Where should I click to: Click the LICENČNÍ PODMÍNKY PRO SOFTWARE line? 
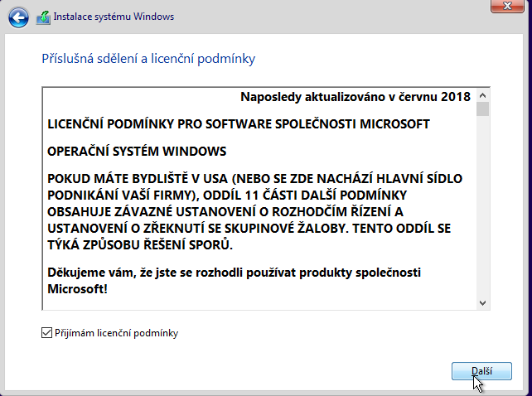(238, 124)
